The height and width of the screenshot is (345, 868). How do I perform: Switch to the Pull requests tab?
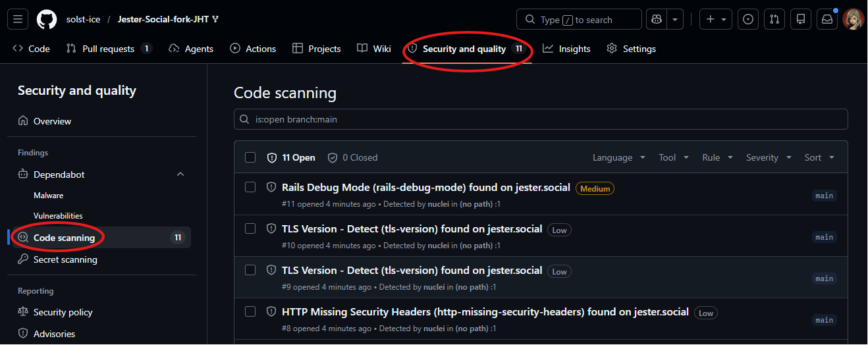(109, 49)
